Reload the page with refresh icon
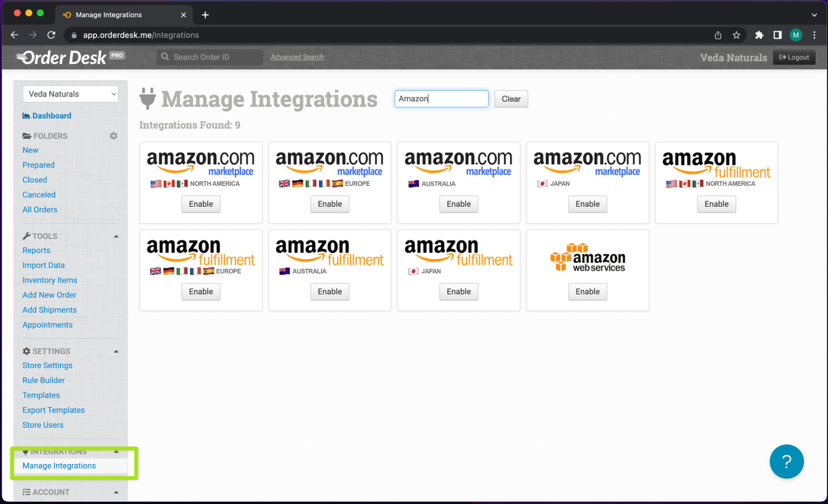The width and height of the screenshot is (828, 504). point(51,35)
